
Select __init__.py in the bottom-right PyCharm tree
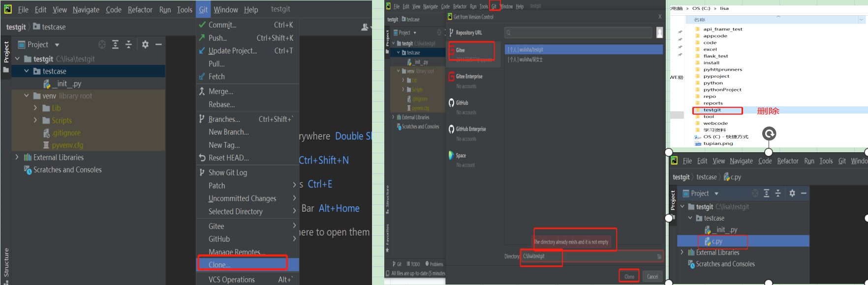coord(721,229)
